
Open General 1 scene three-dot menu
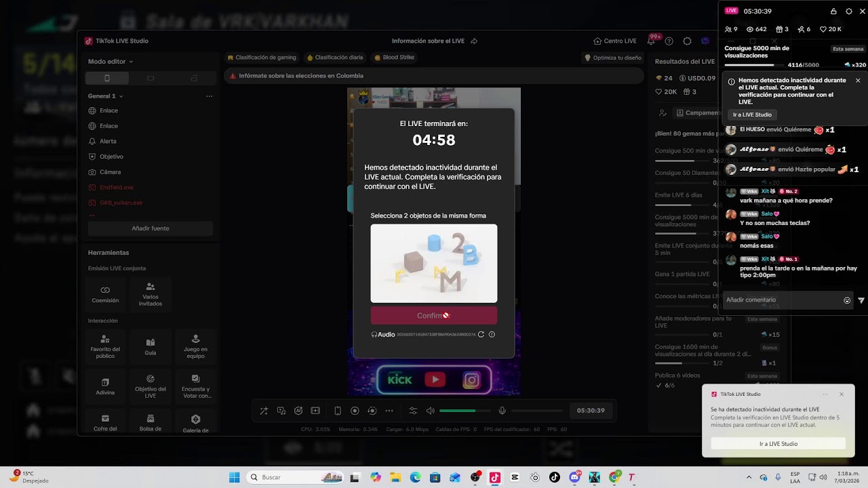(x=210, y=96)
